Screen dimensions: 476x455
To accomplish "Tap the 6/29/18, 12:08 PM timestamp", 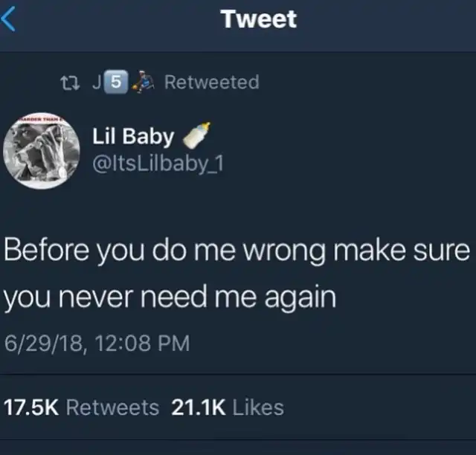I will click(97, 343).
